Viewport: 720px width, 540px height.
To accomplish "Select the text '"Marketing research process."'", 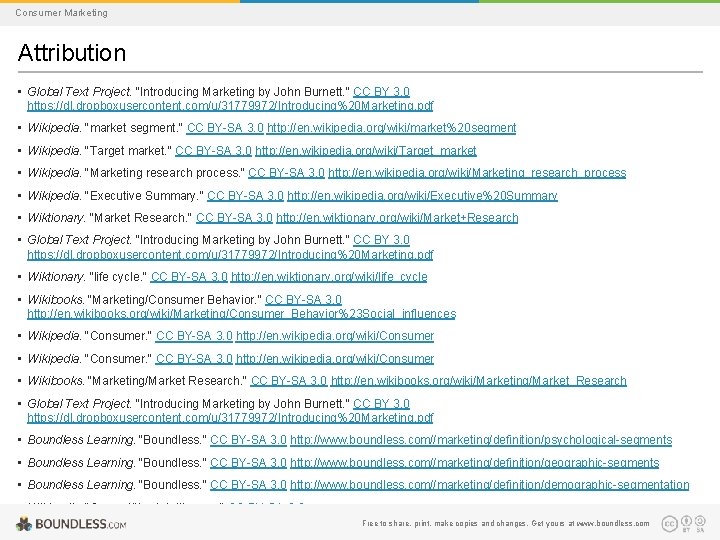I will coord(165,173).
